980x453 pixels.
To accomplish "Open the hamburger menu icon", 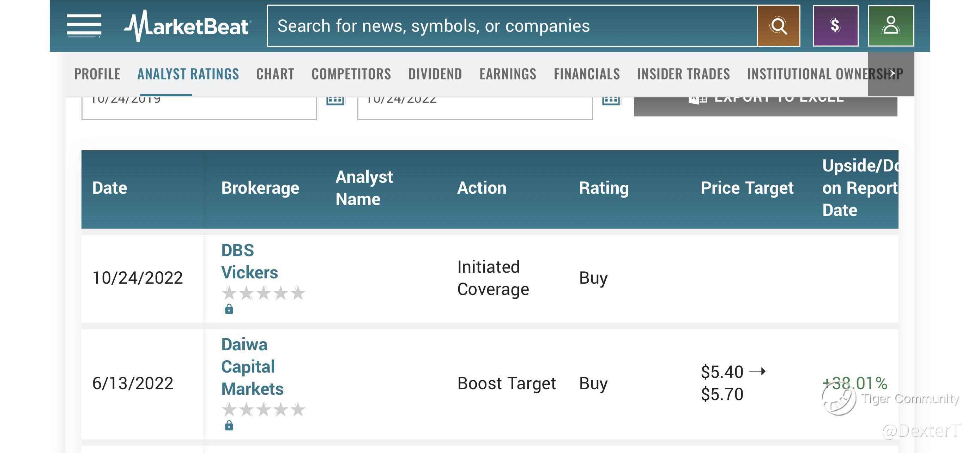I will tap(84, 26).
